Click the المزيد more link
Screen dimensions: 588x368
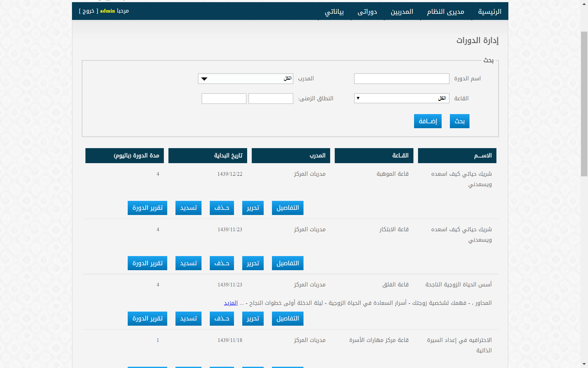point(231,303)
